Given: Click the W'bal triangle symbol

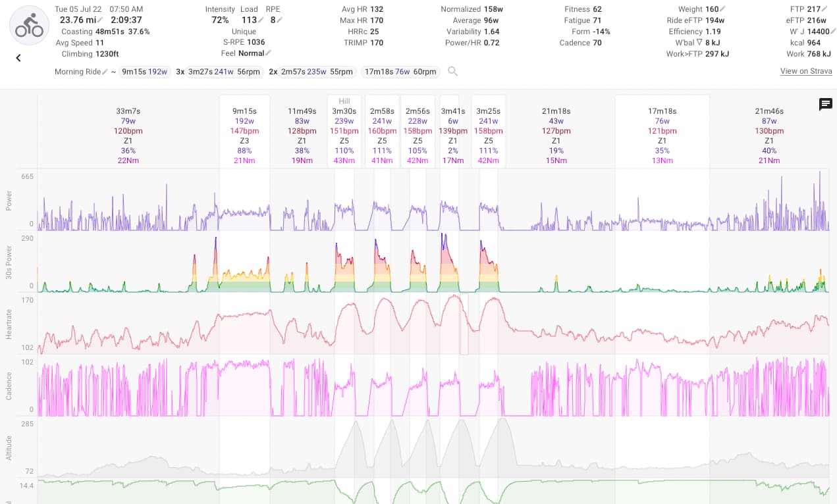Looking at the screenshot, I should (x=699, y=43).
